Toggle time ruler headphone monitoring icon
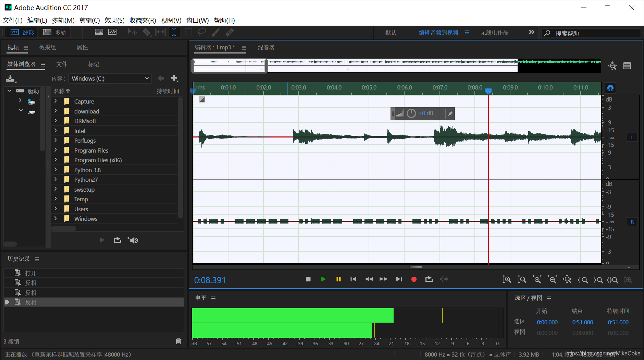Screen dimensions: 644x360 610,88
